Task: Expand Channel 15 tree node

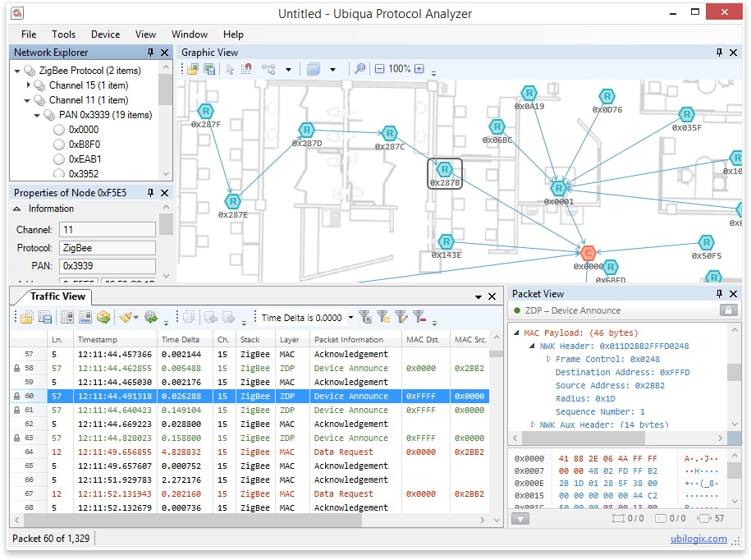Action: pyautogui.click(x=28, y=85)
